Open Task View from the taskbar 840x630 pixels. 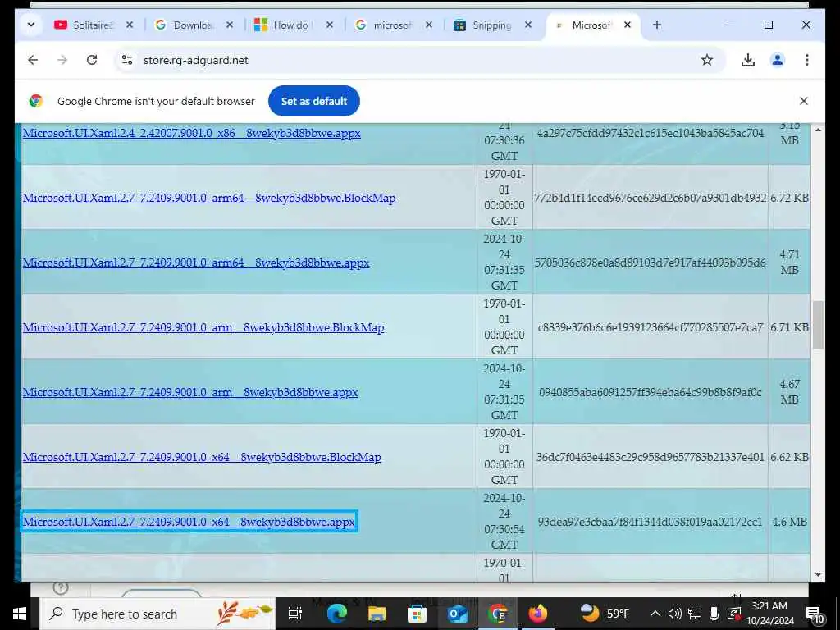(x=294, y=614)
